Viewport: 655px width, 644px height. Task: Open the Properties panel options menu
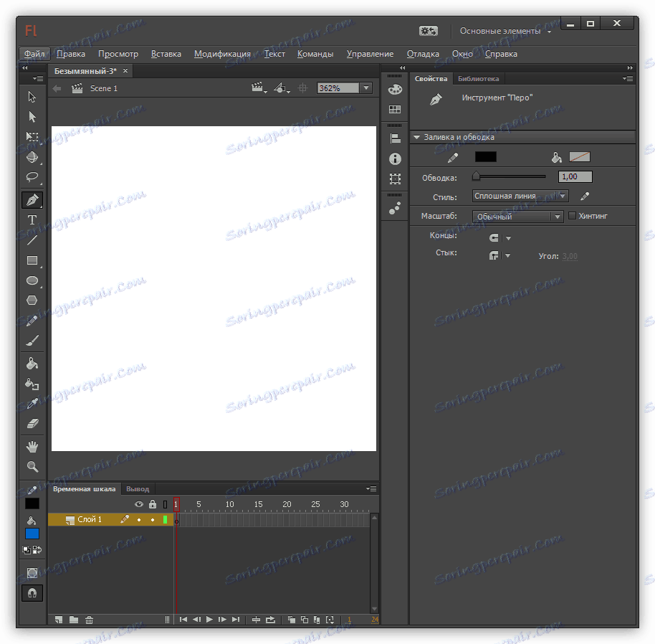628,79
